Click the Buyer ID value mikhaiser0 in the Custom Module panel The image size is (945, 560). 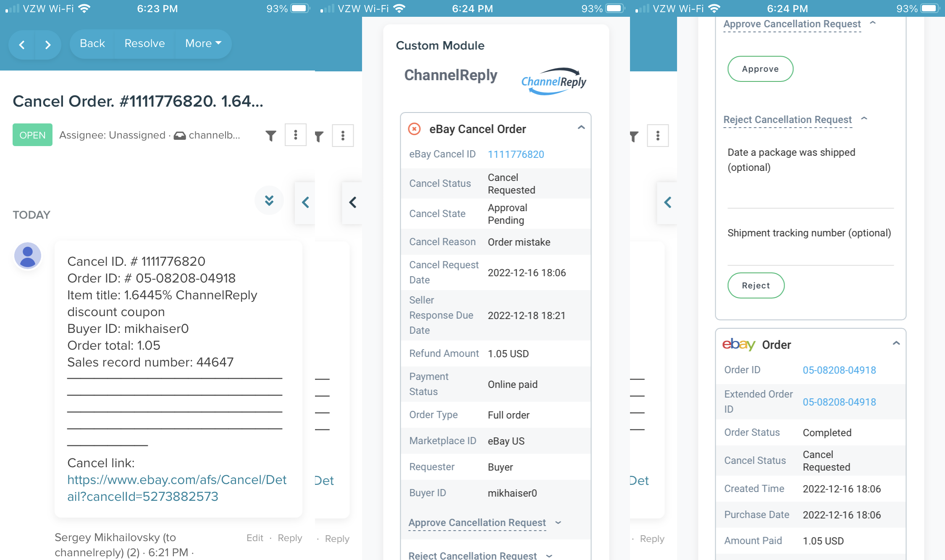512,493
